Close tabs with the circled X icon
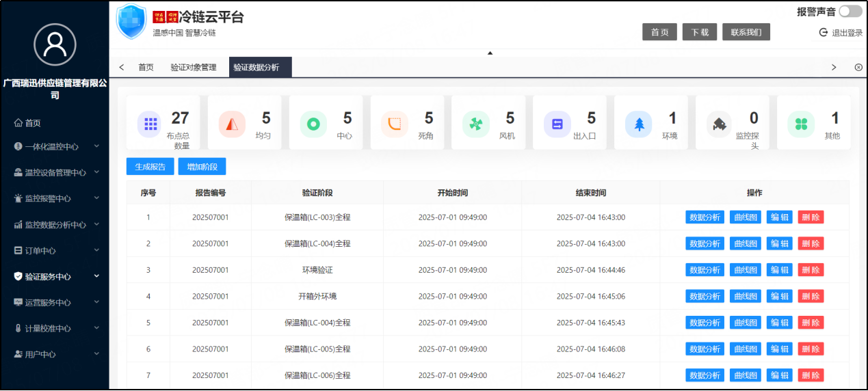Image resolution: width=868 pixels, height=391 pixels. click(x=858, y=67)
